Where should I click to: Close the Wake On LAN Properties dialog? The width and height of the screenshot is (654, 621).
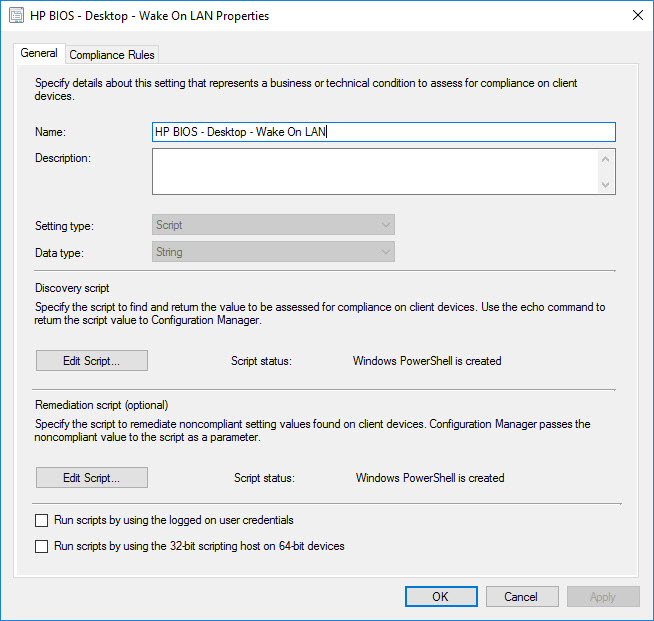637,16
